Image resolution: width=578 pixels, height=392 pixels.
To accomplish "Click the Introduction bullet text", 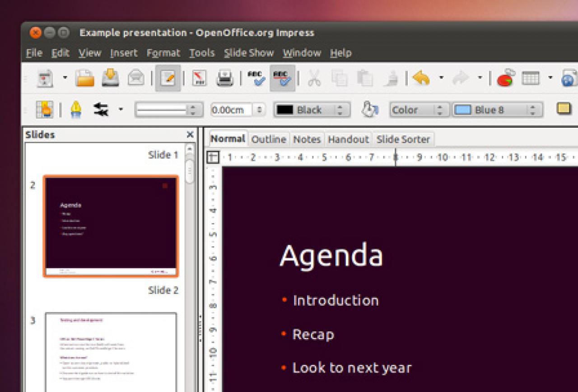I will pyautogui.click(x=336, y=300).
